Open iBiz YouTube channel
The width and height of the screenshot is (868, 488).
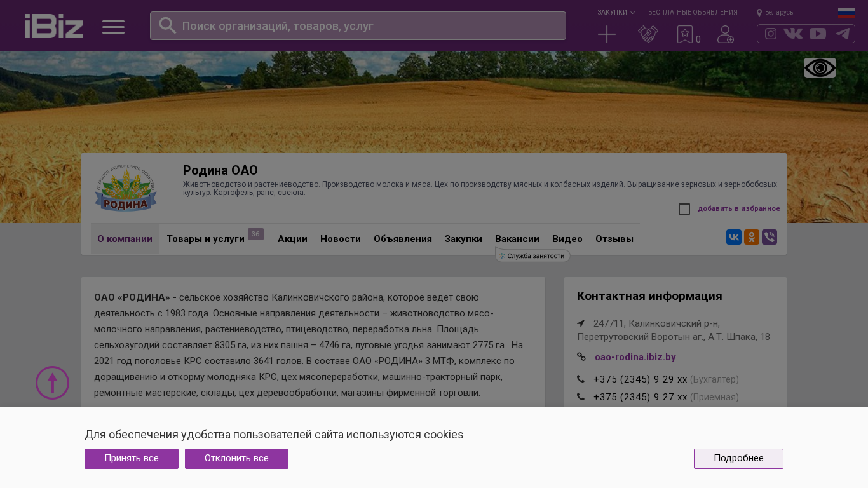click(818, 34)
